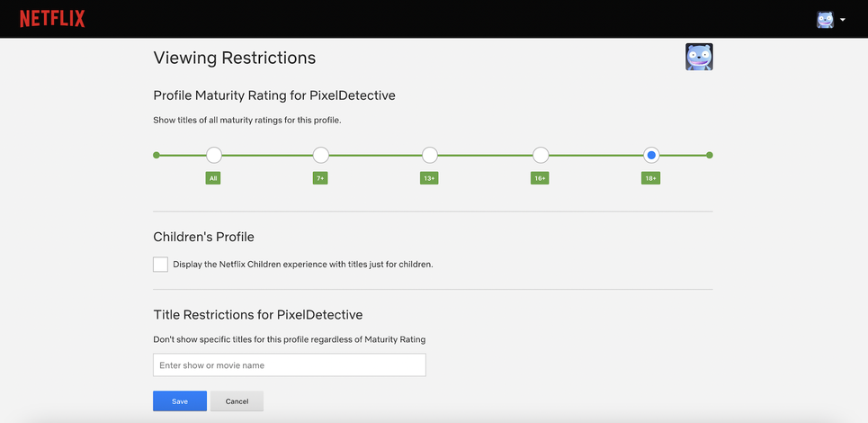Screen dimensions: 868x423
Task: Cancel the viewing restriction changes
Action: click(x=237, y=400)
